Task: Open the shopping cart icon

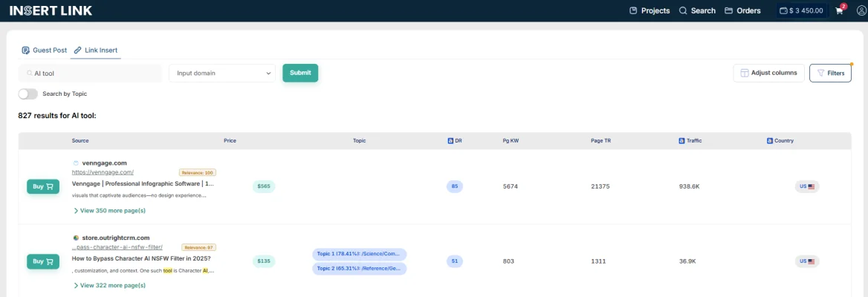Action: (x=839, y=11)
